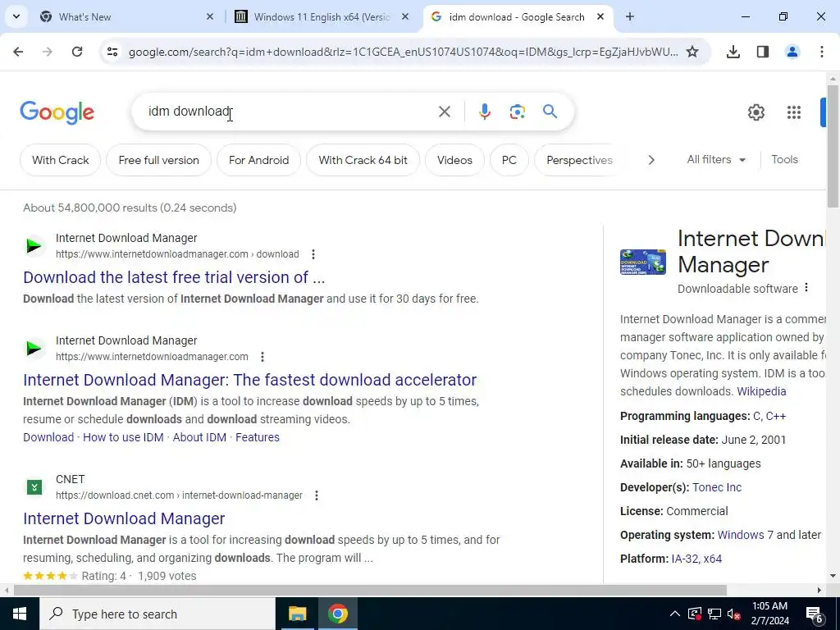Open the tab search dropdown arrow

[16, 16]
